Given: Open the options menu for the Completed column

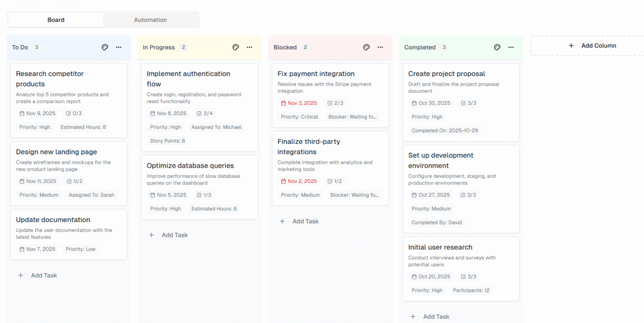Looking at the screenshot, I should (x=511, y=47).
